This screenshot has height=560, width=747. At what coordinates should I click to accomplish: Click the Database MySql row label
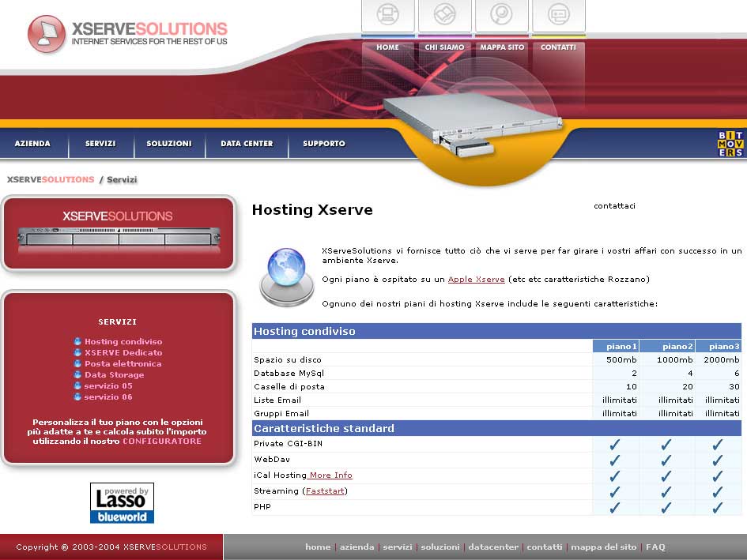click(289, 373)
